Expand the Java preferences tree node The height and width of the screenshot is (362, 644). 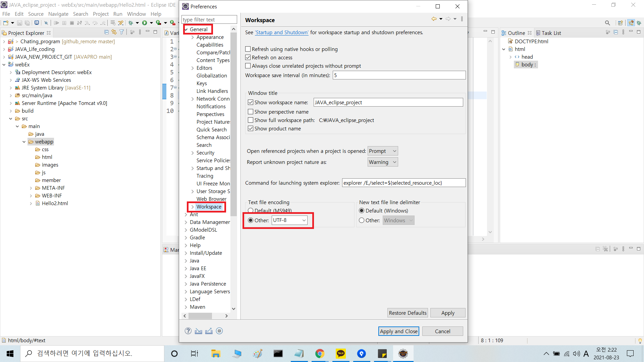[x=186, y=261]
